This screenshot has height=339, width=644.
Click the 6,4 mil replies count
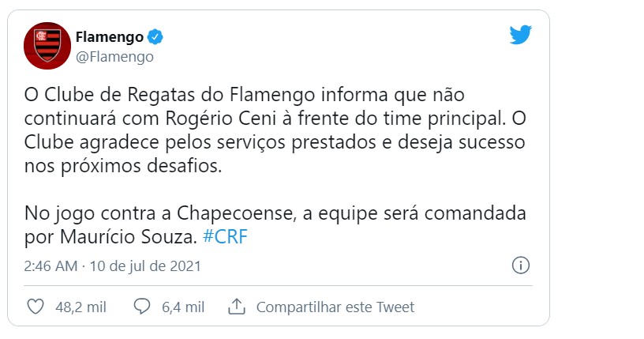click(183, 307)
